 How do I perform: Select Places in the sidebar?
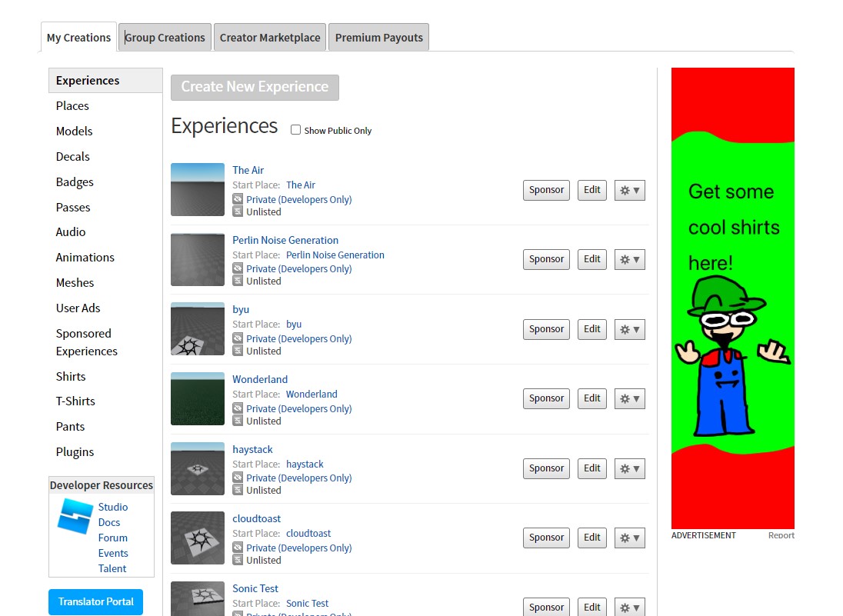click(x=72, y=105)
